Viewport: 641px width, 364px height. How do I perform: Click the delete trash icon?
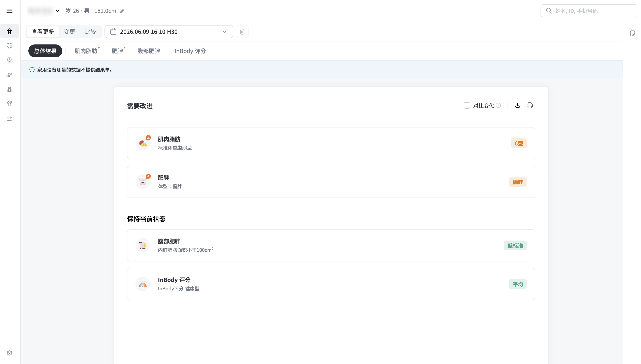point(242,32)
